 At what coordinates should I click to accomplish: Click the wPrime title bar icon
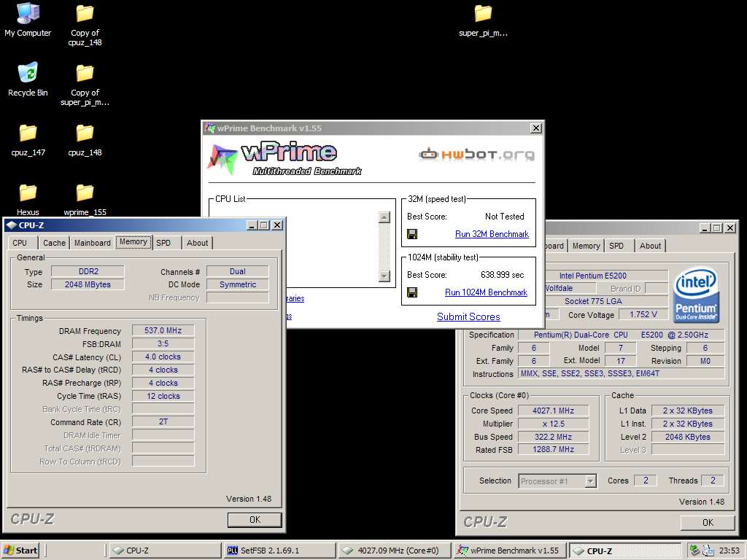pos(209,128)
